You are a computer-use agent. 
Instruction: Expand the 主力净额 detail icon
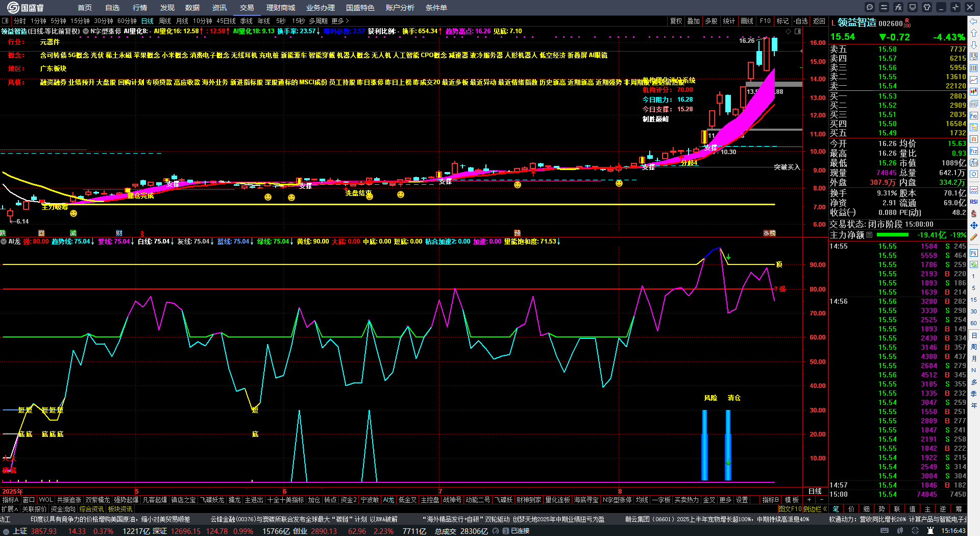(x=869, y=235)
